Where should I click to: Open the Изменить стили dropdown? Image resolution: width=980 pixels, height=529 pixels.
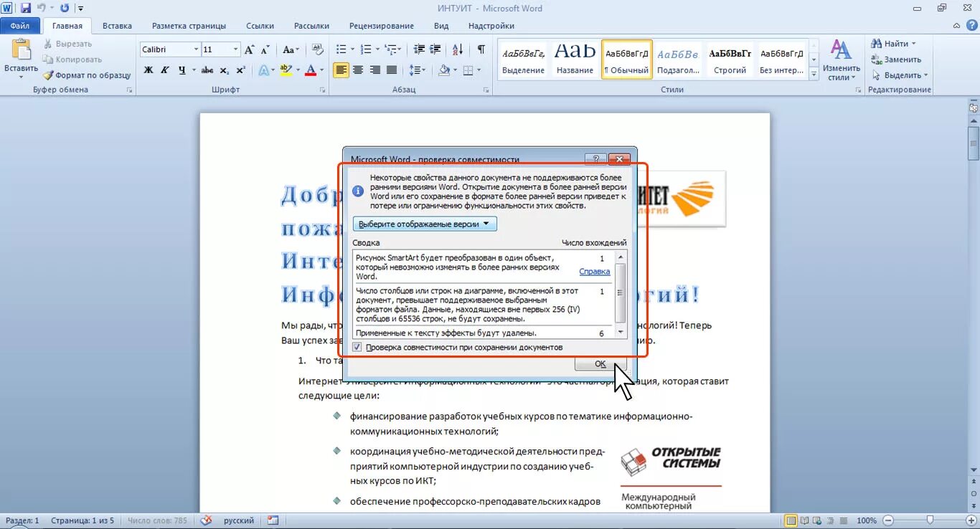tap(841, 60)
